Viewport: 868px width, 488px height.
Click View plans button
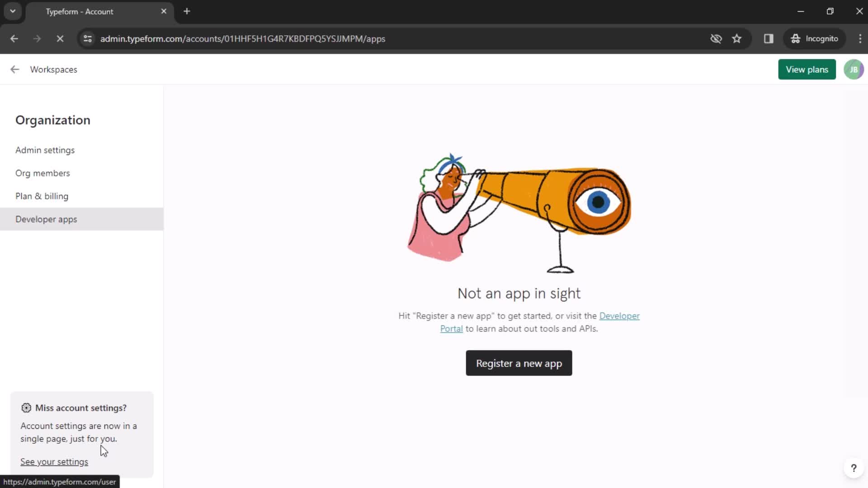807,69
